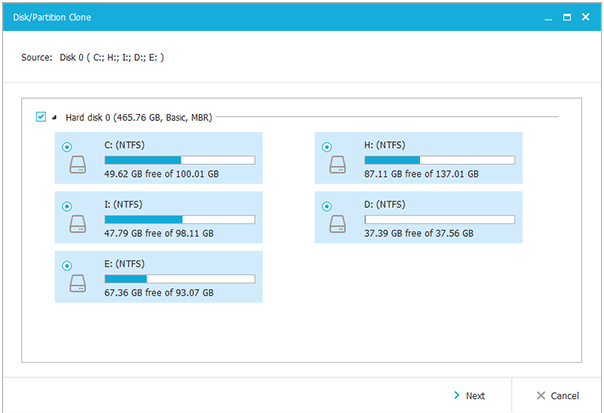Viewport: 604px width, 413px height.
Task: Uncheck the Hard disk 0 checkbox
Action: click(41, 117)
